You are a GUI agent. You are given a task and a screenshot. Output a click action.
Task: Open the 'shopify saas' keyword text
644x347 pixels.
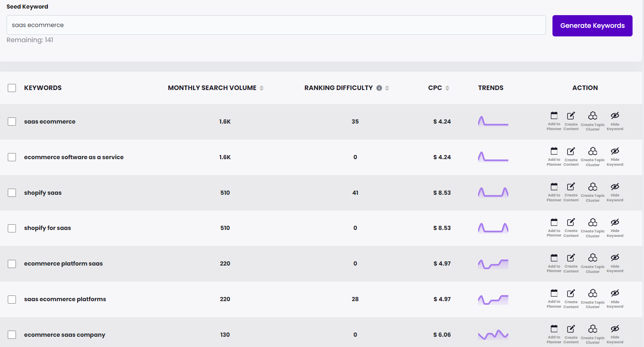43,193
